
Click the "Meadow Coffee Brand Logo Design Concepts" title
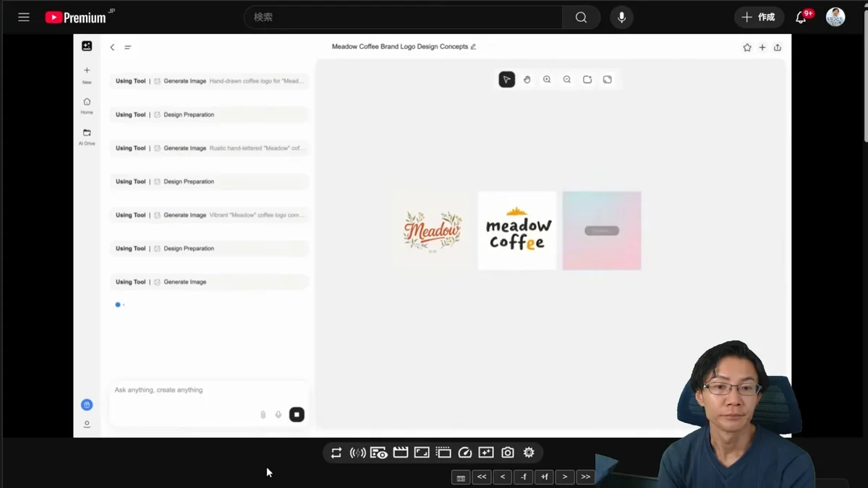(400, 46)
